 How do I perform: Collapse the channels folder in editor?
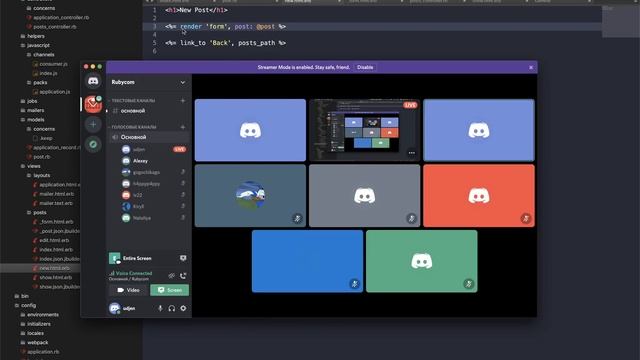click(x=43, y=55)
